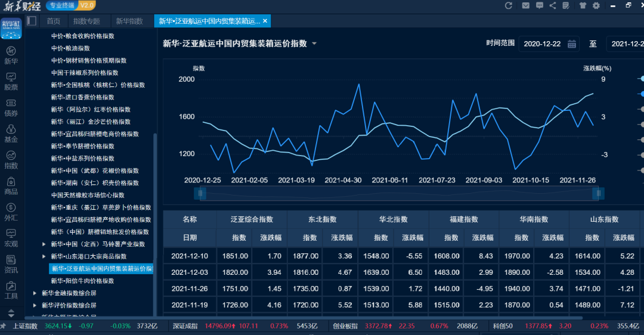Click the 东北指数 column header
Image resolution: width=644 pixels, height=335 pixels.
click(x=323, y=219)
